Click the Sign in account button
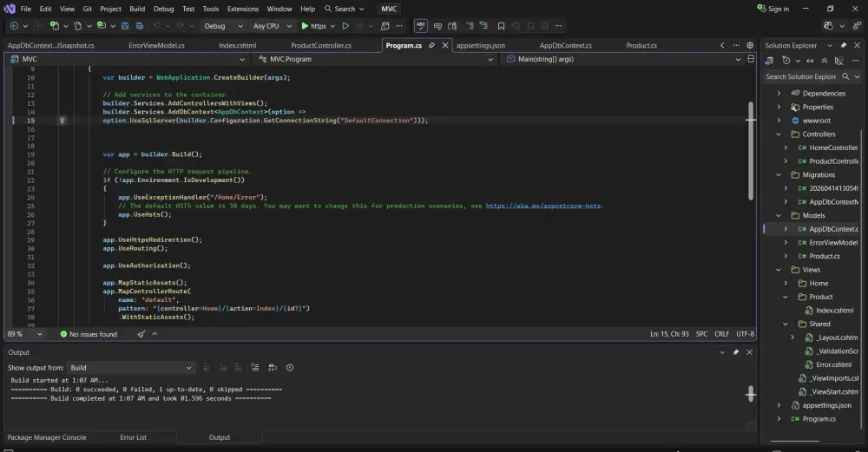The height and width of the screenshot is (452, 868). pyautogui.click(x=773, y=9)
